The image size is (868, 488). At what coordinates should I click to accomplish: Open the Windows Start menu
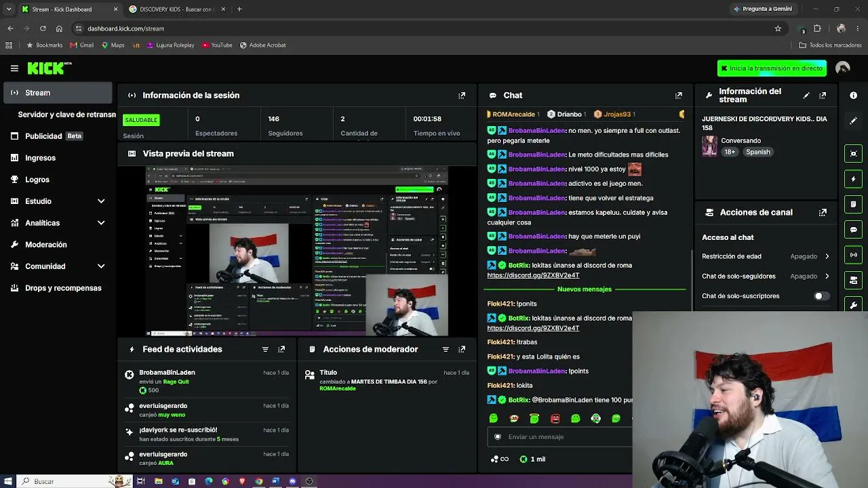[x=7, y=481]
